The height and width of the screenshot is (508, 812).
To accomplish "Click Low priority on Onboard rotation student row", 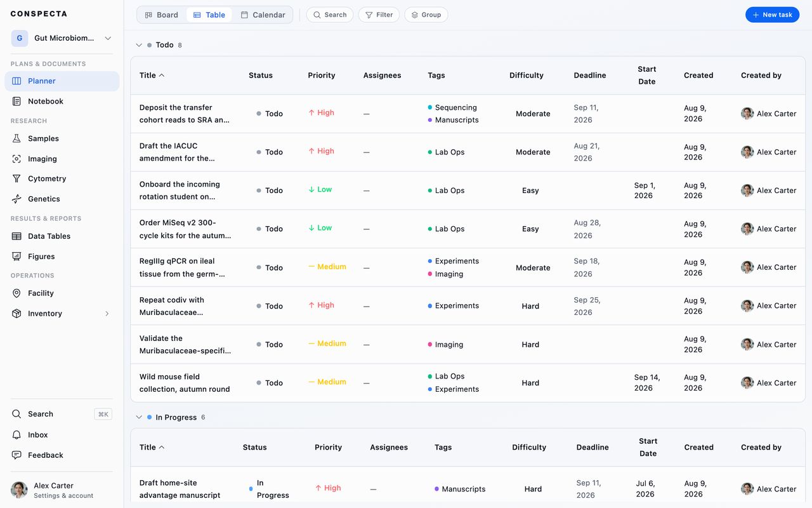I will (320, 189).
